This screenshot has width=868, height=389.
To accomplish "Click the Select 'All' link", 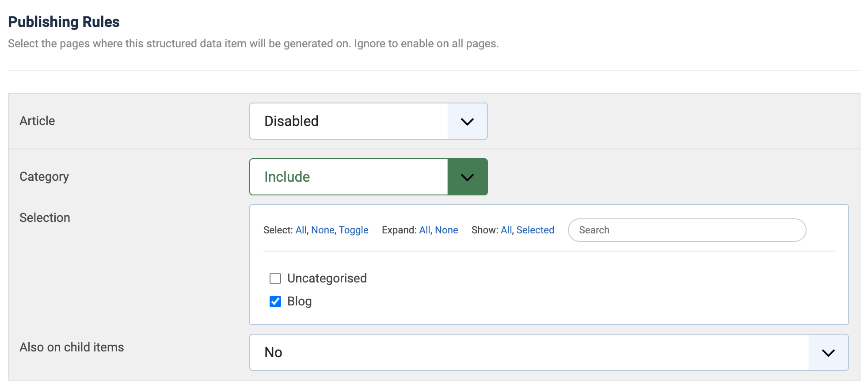I will click(x=301, y=230).
